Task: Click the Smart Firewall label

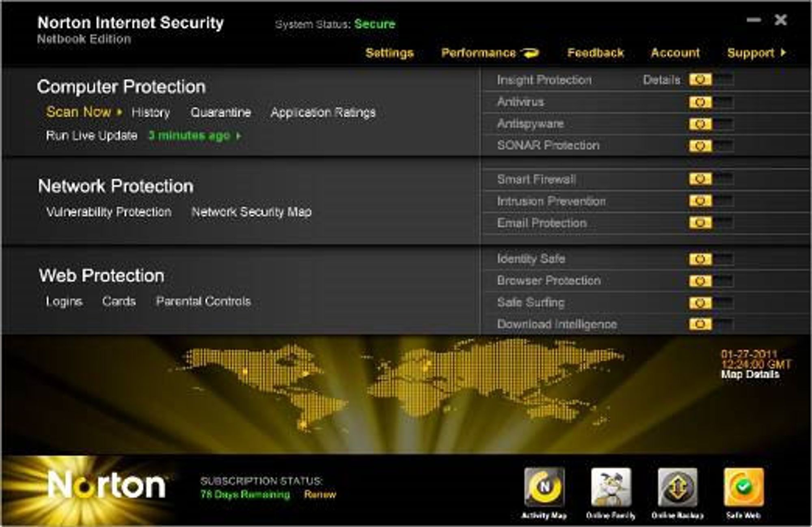Action: pyautogui.click(x=536, y=179)
